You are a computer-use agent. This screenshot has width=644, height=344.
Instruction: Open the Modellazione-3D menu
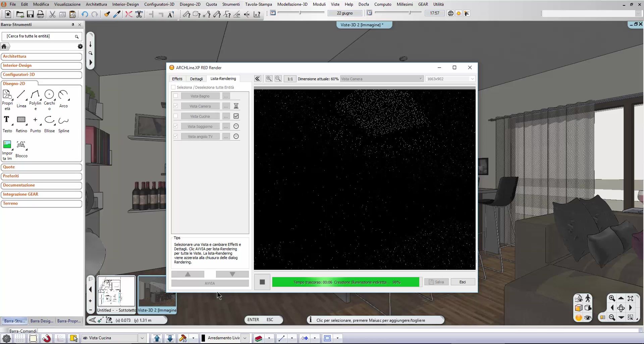click(x=292, y=4)
